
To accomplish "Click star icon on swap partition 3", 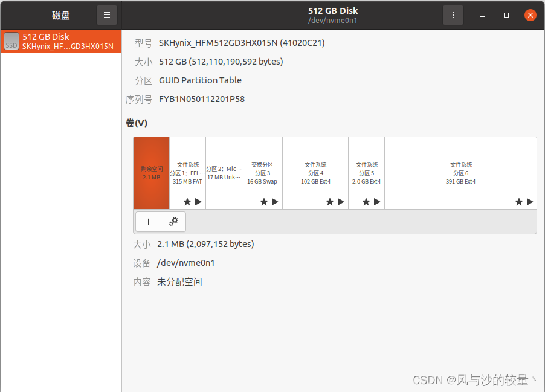I will [264, 202].
